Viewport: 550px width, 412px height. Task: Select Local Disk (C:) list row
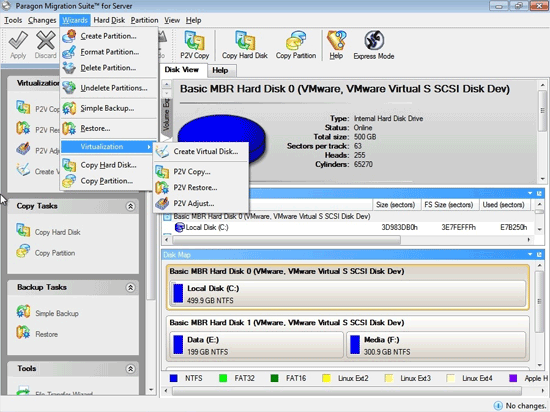[x=348, y=228]
